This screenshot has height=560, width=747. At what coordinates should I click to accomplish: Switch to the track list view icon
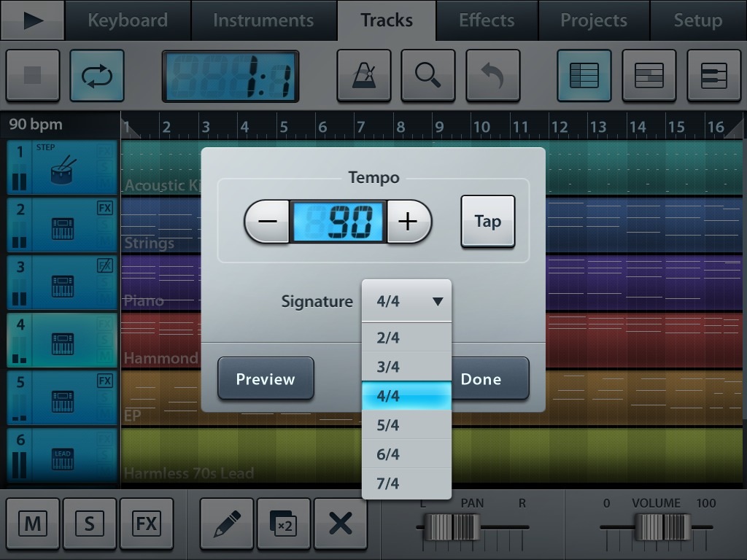point(584,75)
